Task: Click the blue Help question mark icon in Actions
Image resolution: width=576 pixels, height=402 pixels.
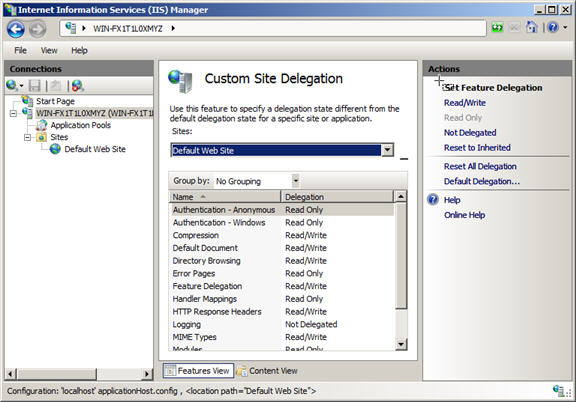Action: (x=433, y=200)
